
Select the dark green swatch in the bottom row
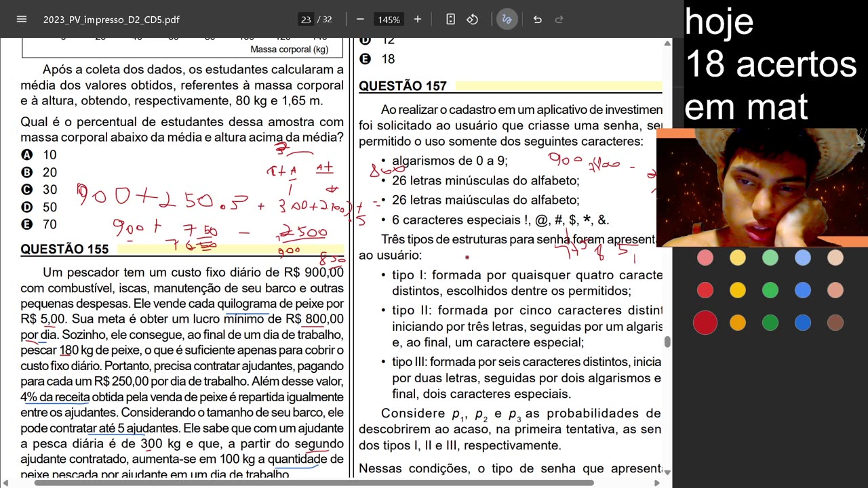click(x=770, y=323)
